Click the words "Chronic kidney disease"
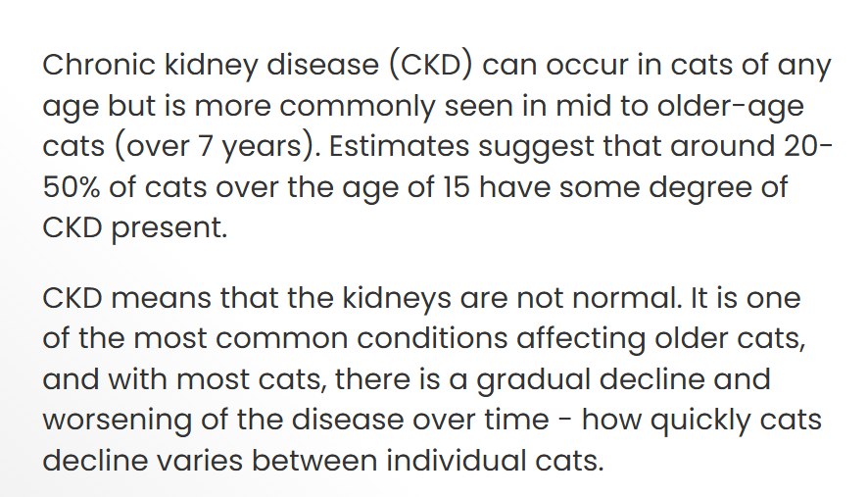868x497 pixels. point(211,66)
